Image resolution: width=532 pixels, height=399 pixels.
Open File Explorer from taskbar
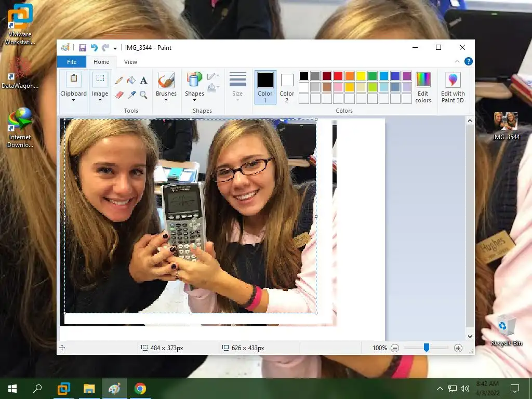coord(89,389)
